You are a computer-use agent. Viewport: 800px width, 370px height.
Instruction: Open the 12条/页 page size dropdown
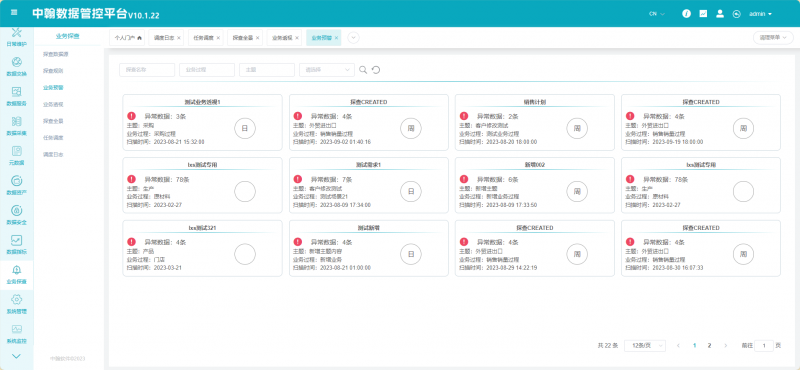[645, 346]
